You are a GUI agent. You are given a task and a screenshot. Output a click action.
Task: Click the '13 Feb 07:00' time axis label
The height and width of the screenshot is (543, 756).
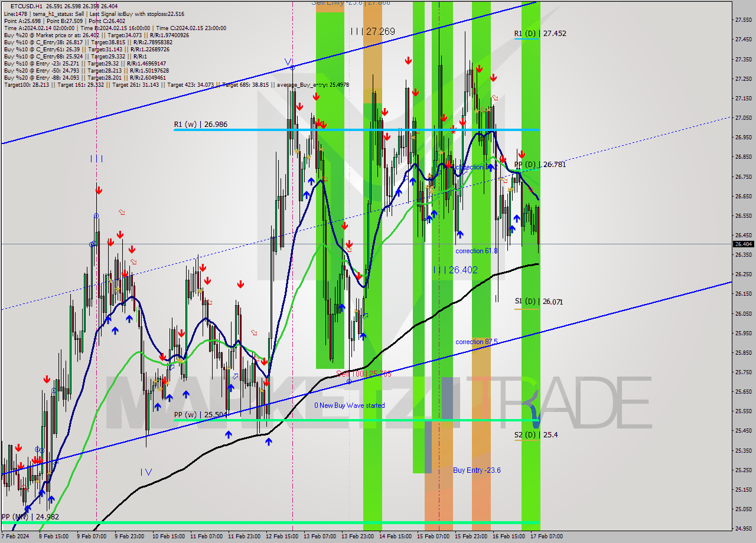click(x=320, y=537)
